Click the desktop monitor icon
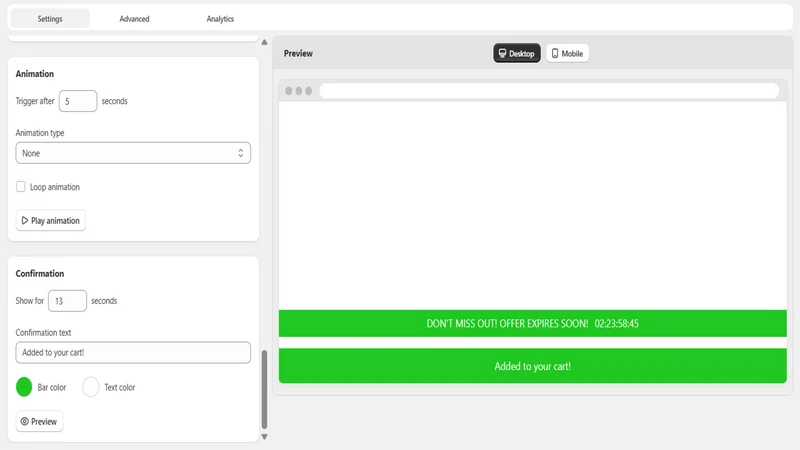800x450 pixels. (502, 53)
